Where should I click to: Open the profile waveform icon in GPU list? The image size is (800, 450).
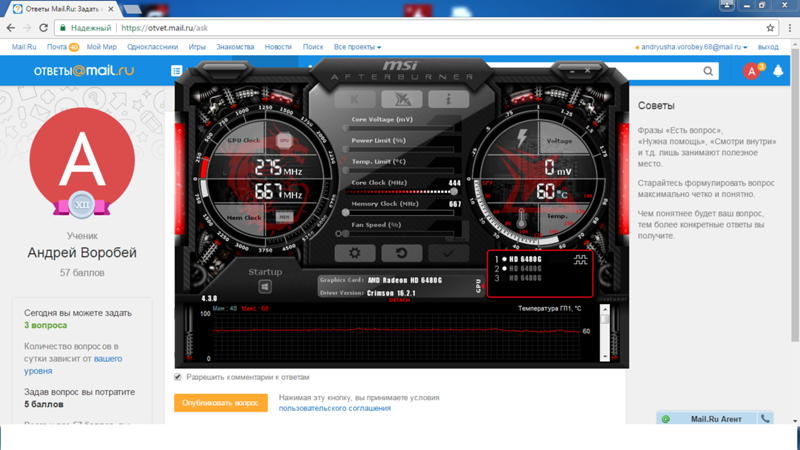(x=580, y=260)
